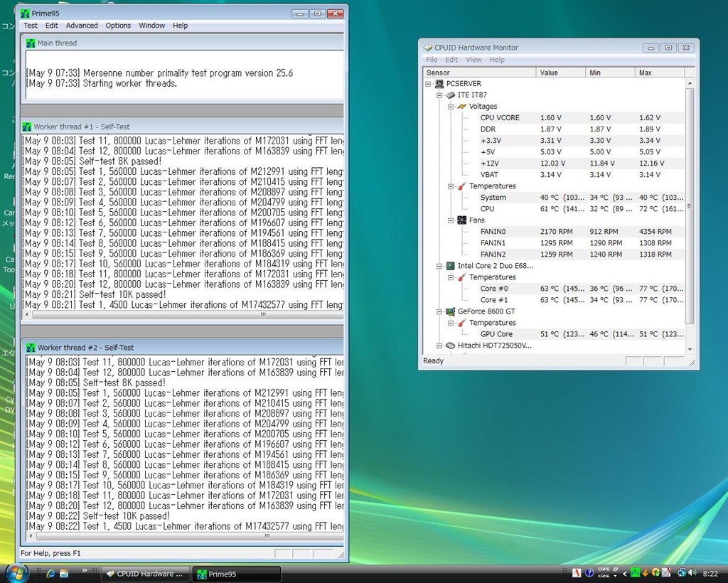Open the taskbar clock showing 8:22
The height and width of the screenshot is (583, 728).
[710, 574]
